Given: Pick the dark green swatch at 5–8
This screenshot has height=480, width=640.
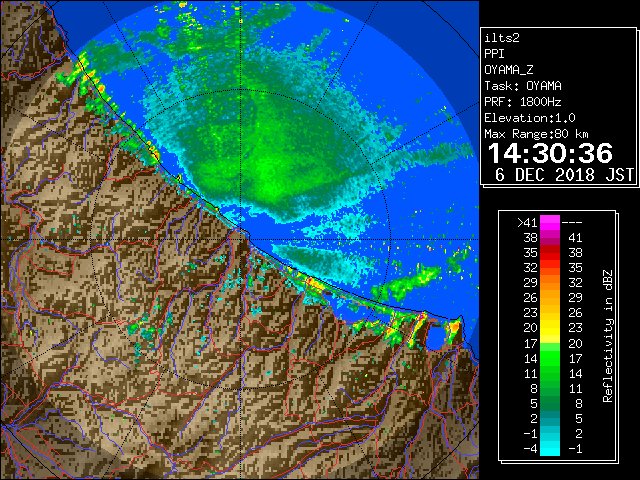Looking at the screenshot, I should coord(550,404).
